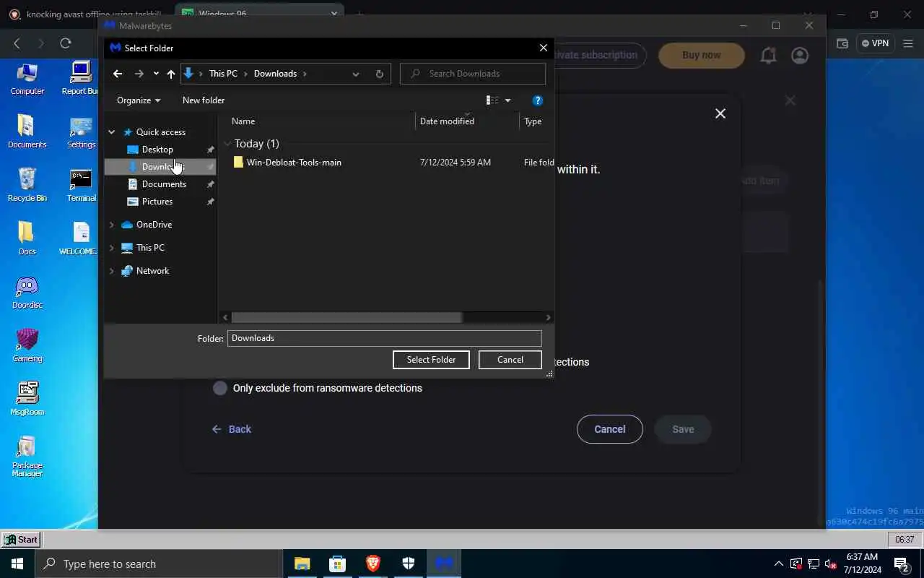Screen dimensions: 924x578
Task: Click the Select Folder button
Action: click(x=431, y=360)
